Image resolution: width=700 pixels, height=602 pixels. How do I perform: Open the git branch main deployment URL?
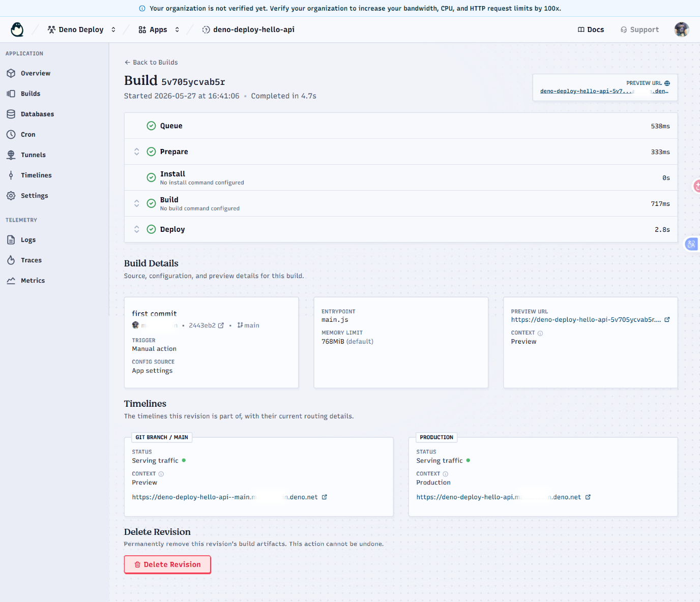point(225,497)
